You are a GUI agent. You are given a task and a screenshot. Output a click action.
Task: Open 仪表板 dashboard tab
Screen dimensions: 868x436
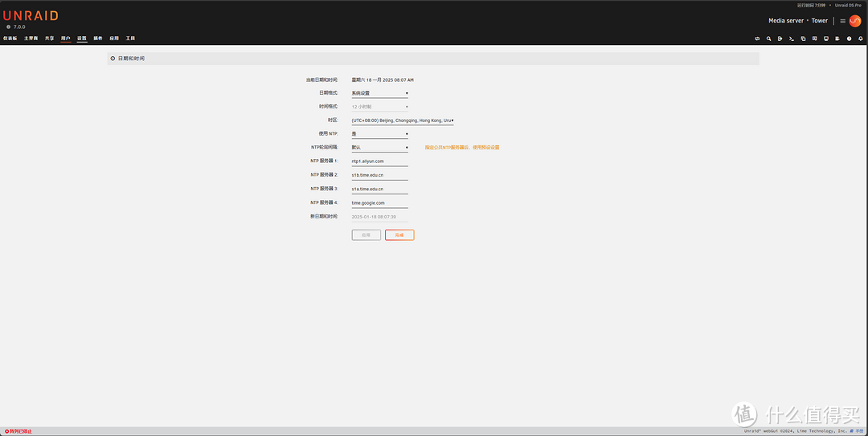click(x=10, y=39)
